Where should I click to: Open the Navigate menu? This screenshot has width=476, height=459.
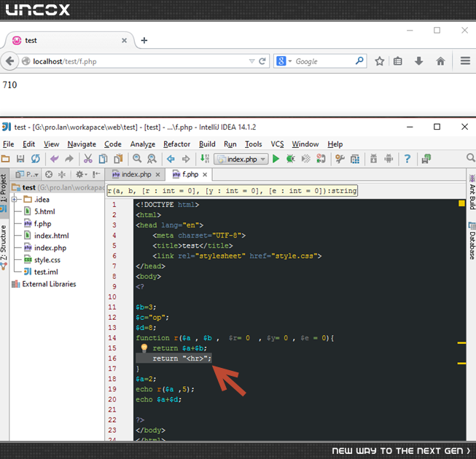[82, 144]
